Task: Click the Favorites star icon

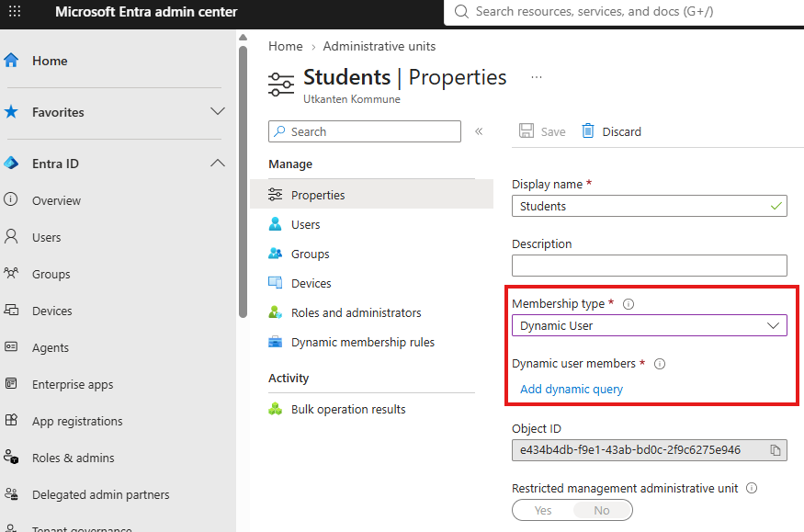Action: (x=11, y=112)
